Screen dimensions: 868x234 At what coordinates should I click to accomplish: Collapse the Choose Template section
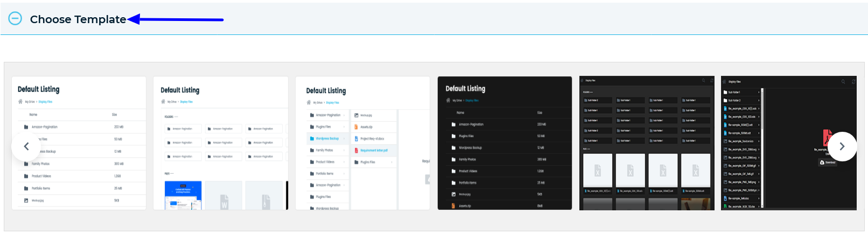click(15, 19)
